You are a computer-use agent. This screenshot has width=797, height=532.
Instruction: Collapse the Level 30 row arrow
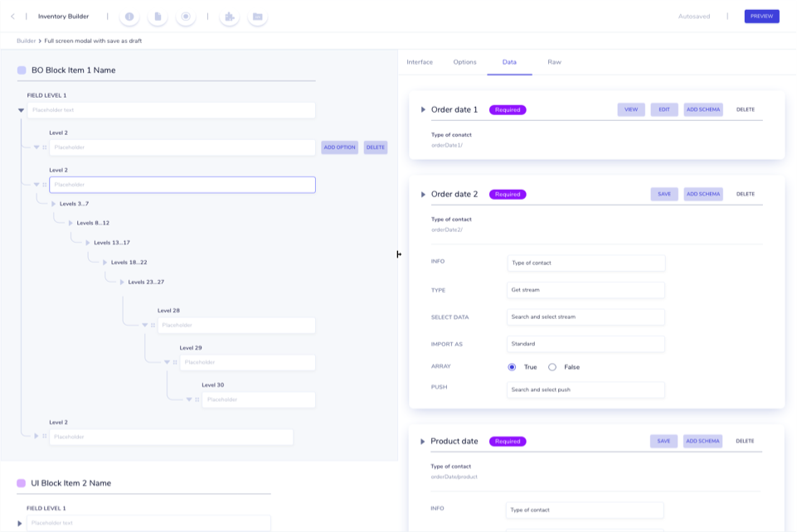189,399
